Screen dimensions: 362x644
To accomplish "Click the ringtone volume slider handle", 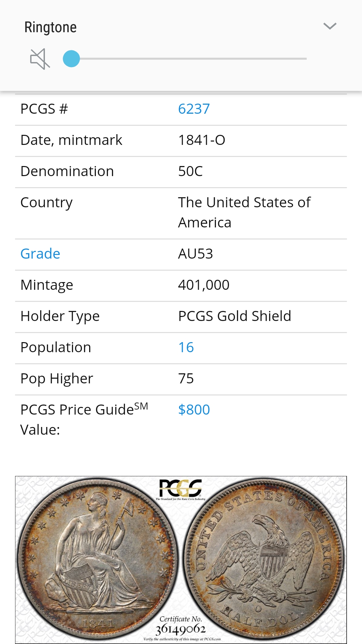I will tap(71, 59).
